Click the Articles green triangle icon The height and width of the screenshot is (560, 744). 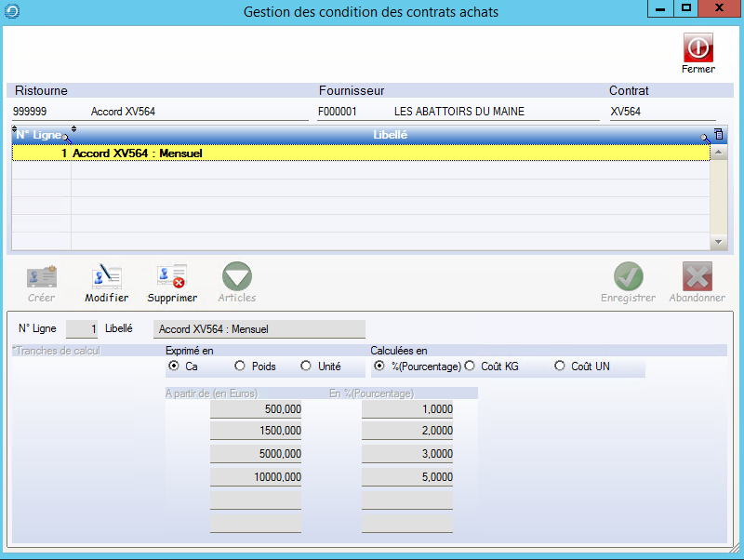point(236,277)
